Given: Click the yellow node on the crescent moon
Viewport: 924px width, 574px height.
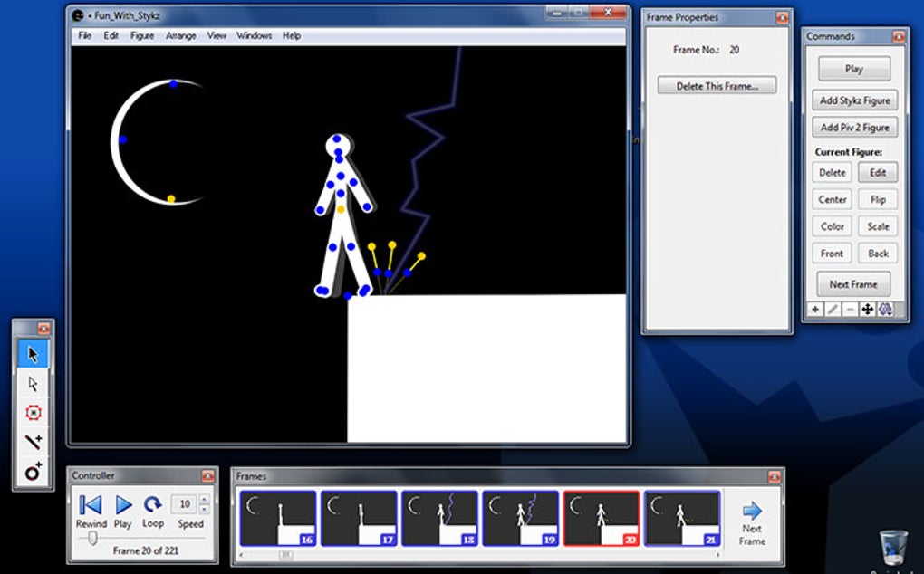Looking at the screenshot, I should click(171, 199).
